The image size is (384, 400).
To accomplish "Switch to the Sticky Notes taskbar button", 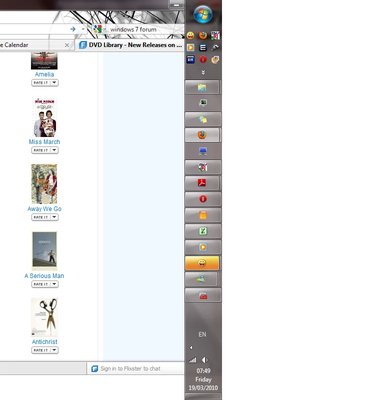I will [203, 119].
